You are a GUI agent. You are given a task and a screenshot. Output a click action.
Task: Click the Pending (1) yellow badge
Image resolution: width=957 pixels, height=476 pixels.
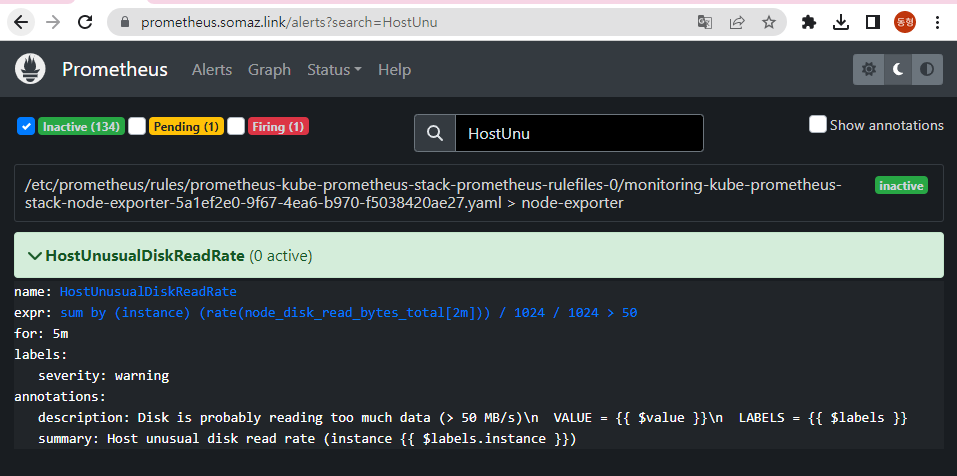tap(186, 126)
